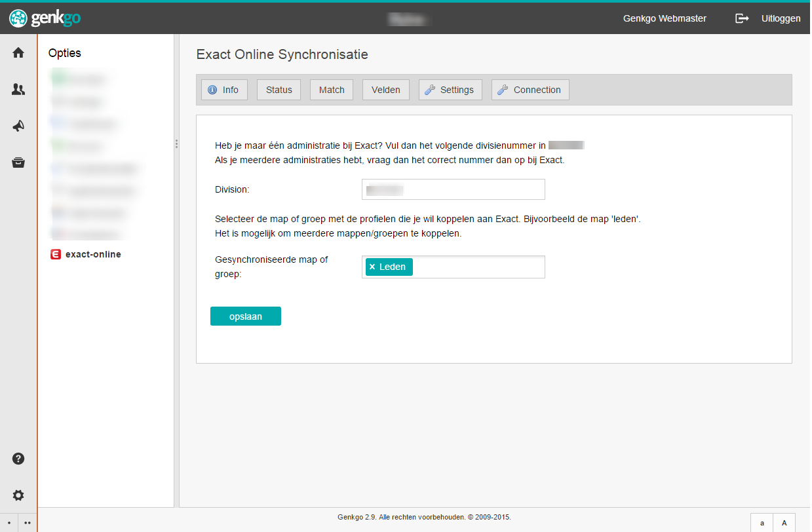The image size is (812, 532).
Task: Click the double-dot layout button bottom left
Action: pyautogui.click(x=28, y=523)
